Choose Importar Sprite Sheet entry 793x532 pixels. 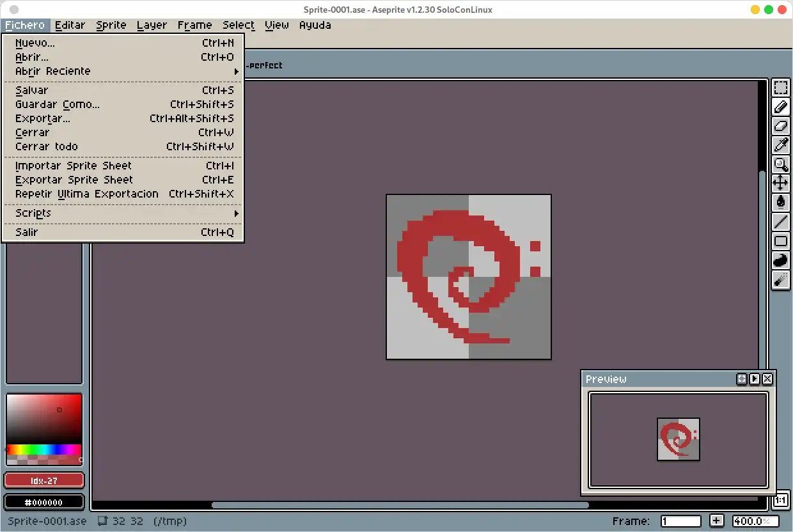click(122, 166)
